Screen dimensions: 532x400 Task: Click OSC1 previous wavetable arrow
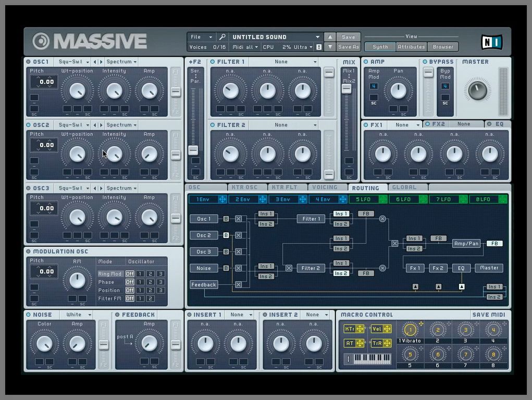click(95, 62)
